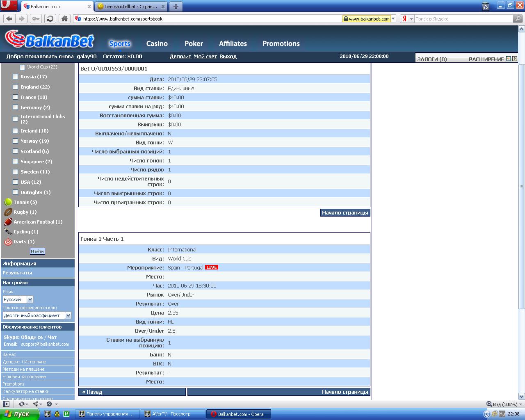This screenshot has height=420, width=525.
Task: Switch to the Balkanbet.com tab
Action: (x=57, y=7)
